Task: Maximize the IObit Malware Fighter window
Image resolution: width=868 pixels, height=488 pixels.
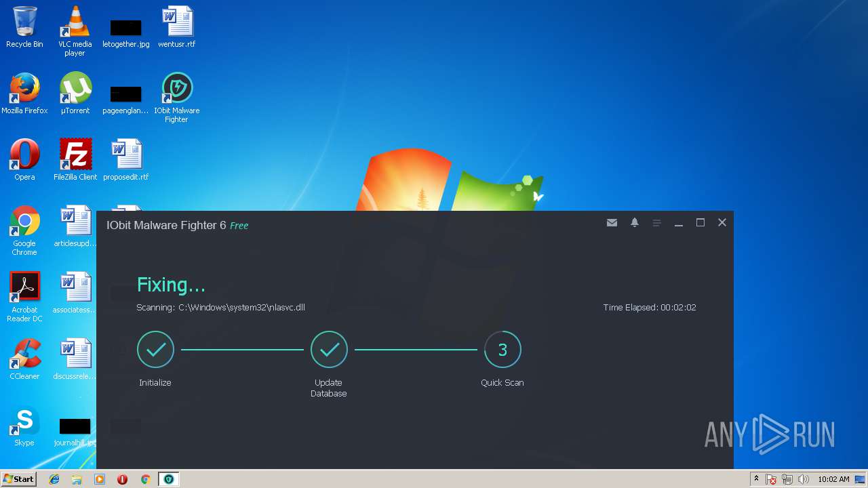Action: click(x=701, y=223)
